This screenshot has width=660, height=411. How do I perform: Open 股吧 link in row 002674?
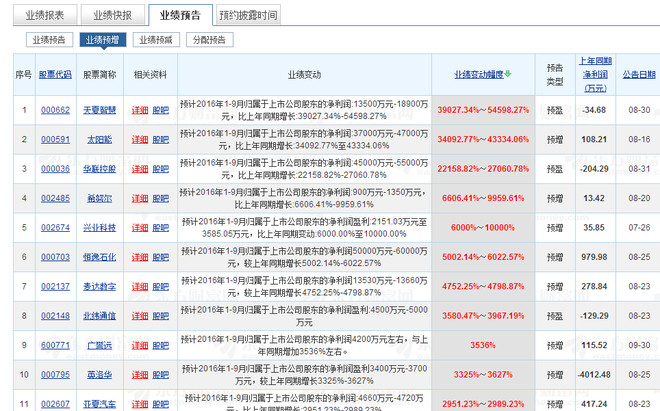(160, 227)
